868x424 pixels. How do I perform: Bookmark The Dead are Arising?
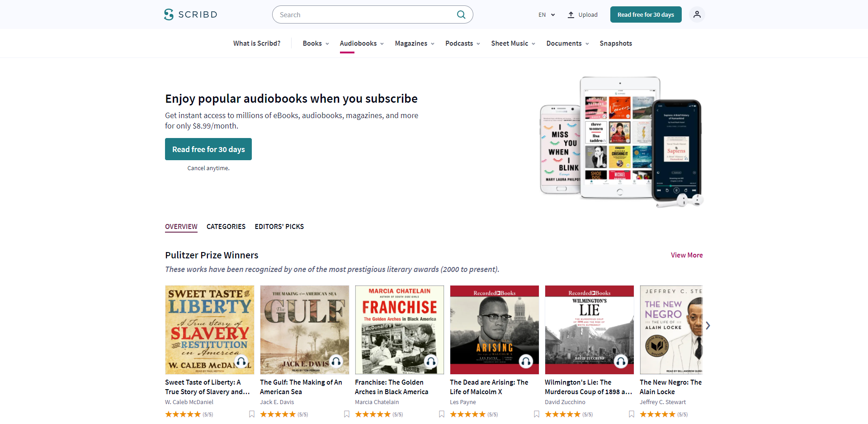537,414
